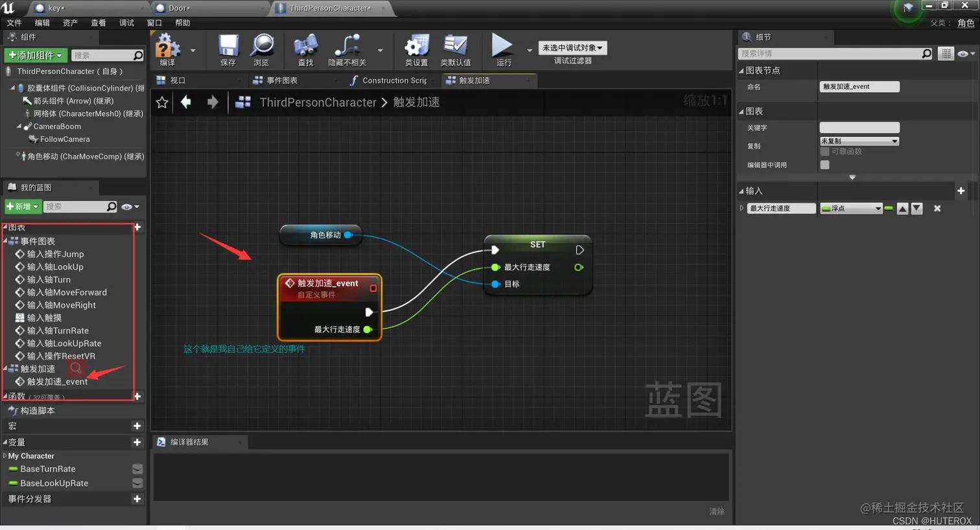
Task: Collapse CameraBoom component tree
Action: click(19, 126)
